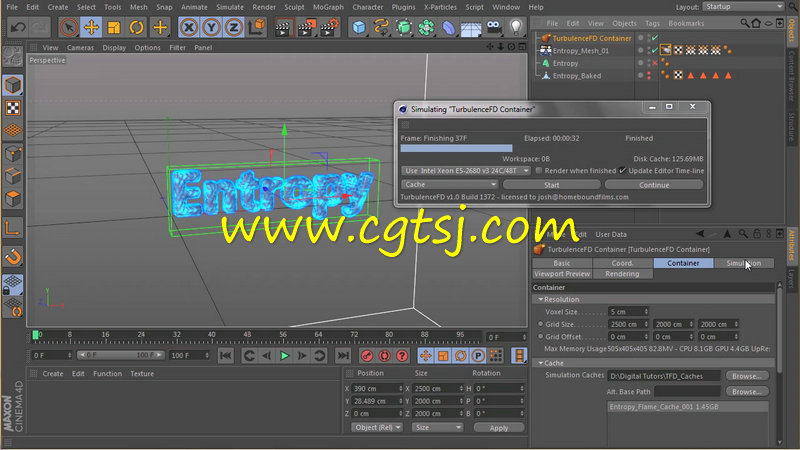
Task: Open the MoGraph menu
Action: point(328,7)
